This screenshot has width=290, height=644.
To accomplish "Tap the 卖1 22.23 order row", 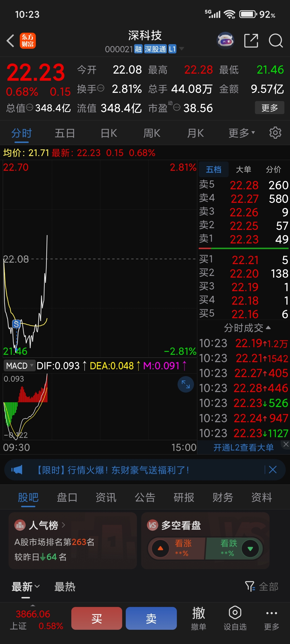I will pyautogui.click(x=243, y=239).
